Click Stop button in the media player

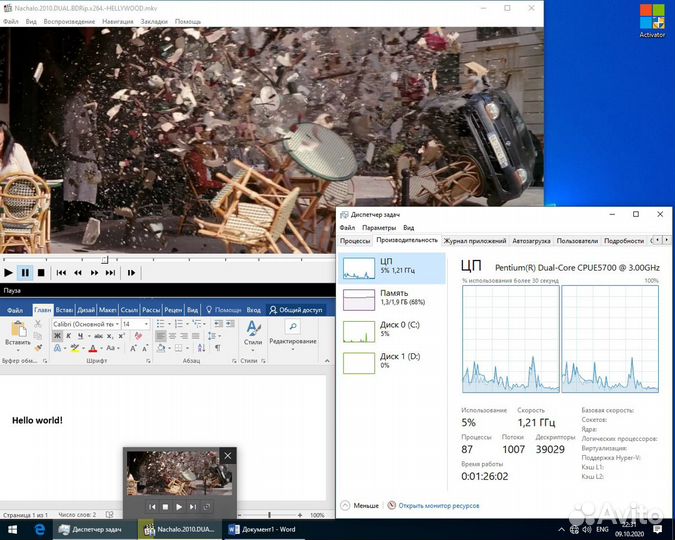(x=41, y=273)
